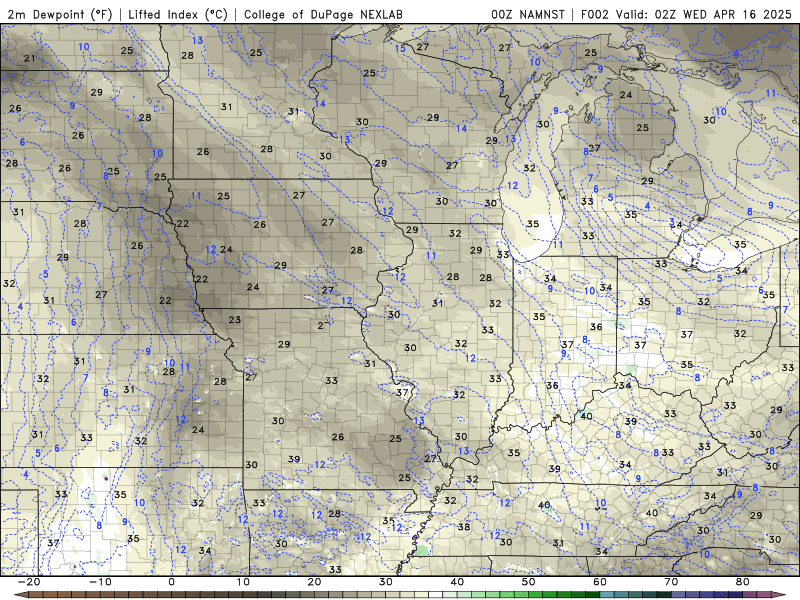Click the "Lifted Index (°C)" header label
Viewport: 800px width, 600px height.
pos(178,14)
